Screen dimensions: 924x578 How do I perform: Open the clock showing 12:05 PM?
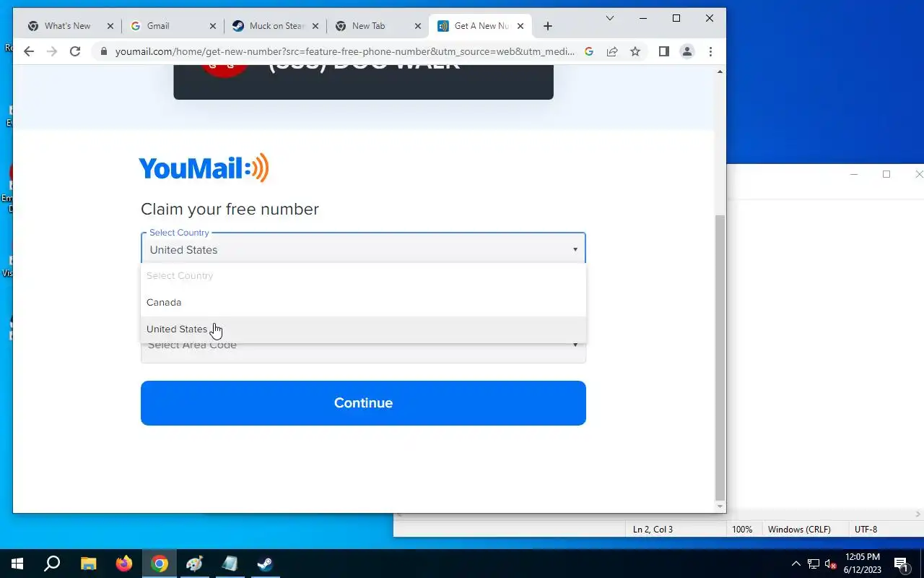click(862, 564)
